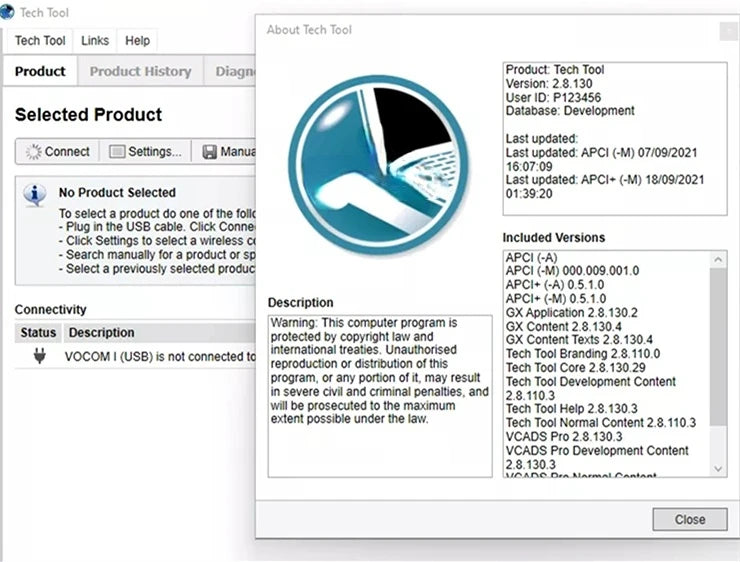Image resolution: width=740 pixels, height=562 pixels.
Task: Click the 'Included Versions' label
Action: click(554, 237)
